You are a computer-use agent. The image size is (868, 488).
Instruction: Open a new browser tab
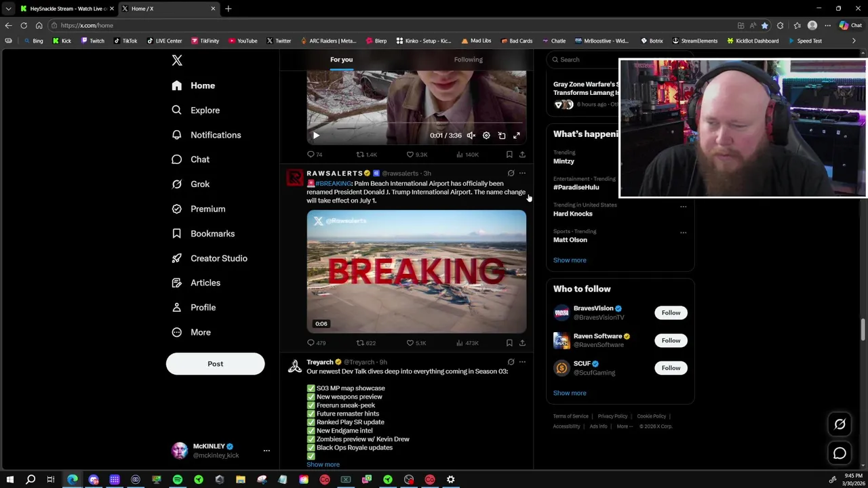[x=229, y=9]
